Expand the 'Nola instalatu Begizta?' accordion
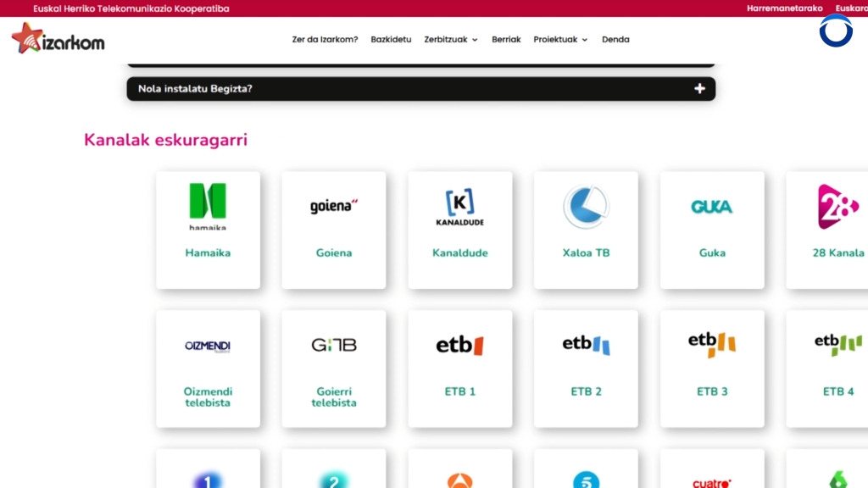This screenshot has height=488, width=868. [420, 88]
